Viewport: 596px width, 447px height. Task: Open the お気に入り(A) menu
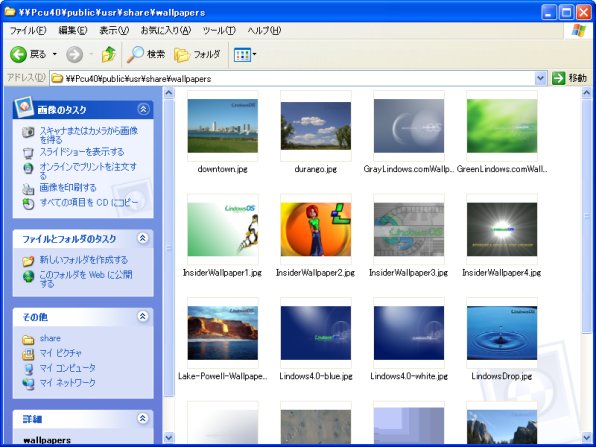click(x=166, y=30)
